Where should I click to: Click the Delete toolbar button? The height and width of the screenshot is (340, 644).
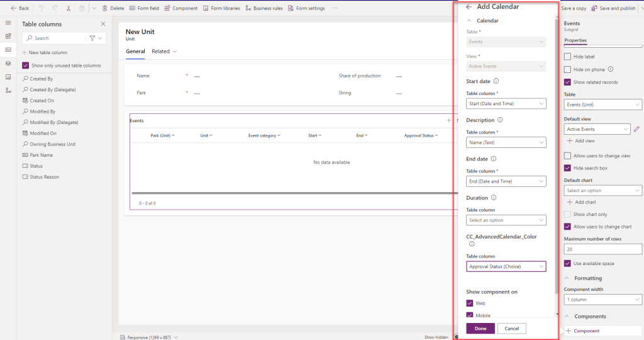113,8
